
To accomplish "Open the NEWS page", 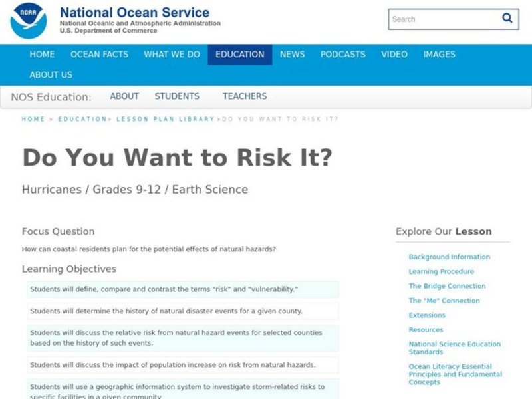I will (x=293, y=55).
